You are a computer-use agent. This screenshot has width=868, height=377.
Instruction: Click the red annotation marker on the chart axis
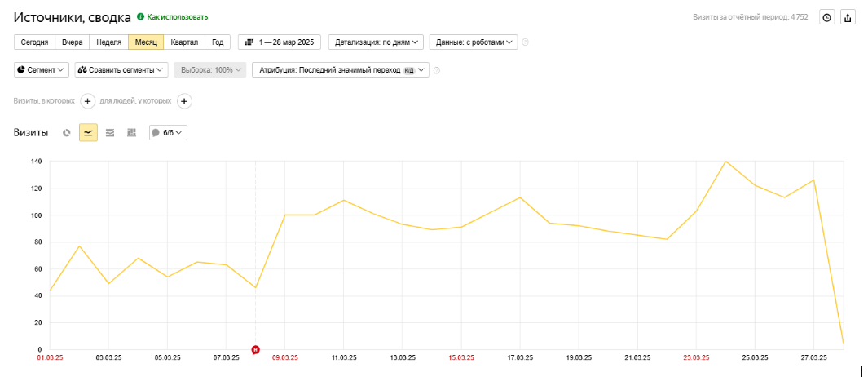tap(255, 350)
